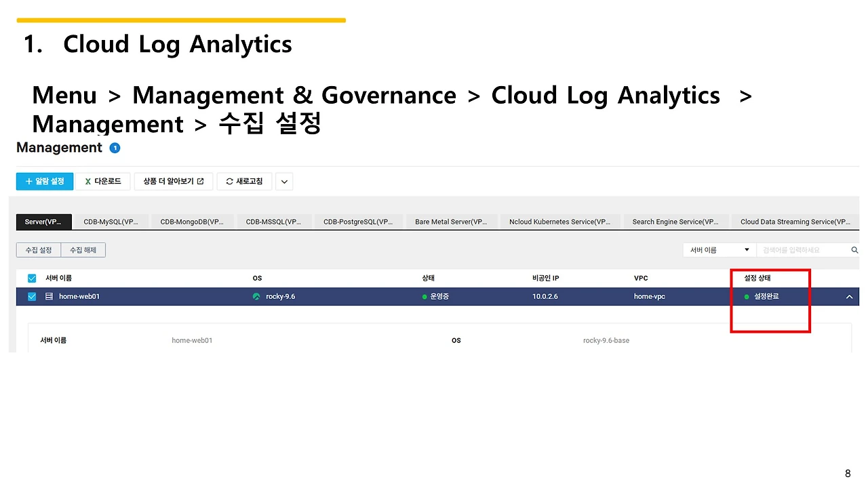
Task: Switch to the CDB-MySQL tab
Action: [x=111, y=222]
